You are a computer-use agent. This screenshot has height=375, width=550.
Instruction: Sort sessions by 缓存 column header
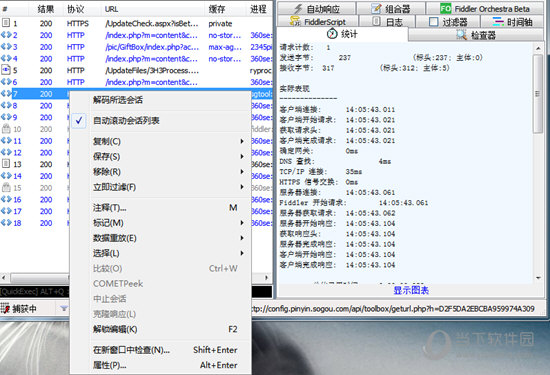217,9
